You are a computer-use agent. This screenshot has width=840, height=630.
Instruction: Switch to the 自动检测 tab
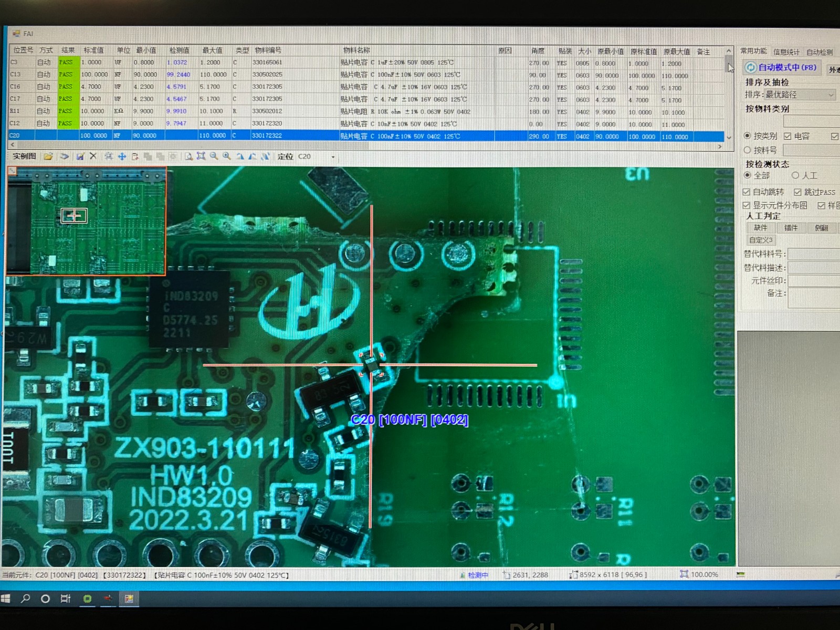[x=819, y=52]
